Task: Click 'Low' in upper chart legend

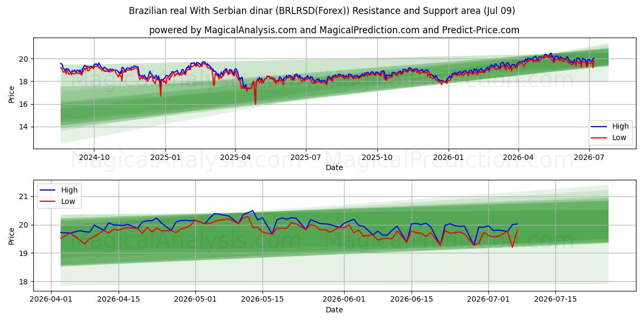Action: coord(619,138)
